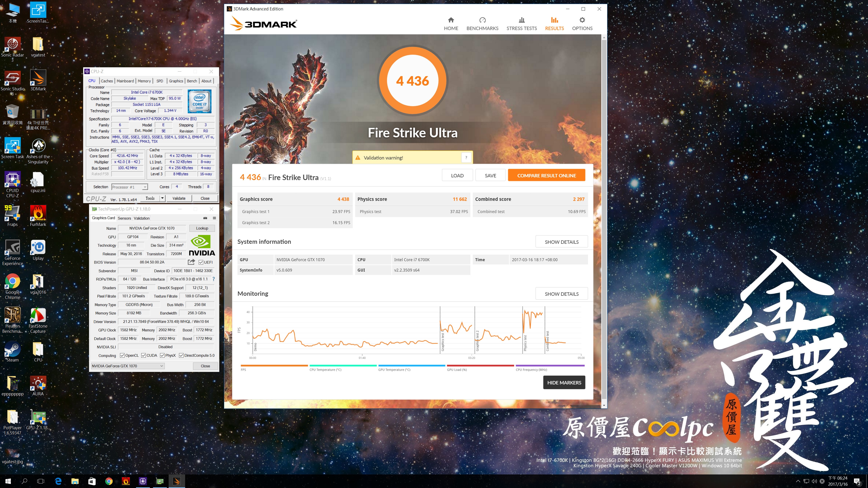Image resolution: width=868 pixels, height=488 pixels.
Task: Select the Fraps desktop icon
Action: [x=12, y=216]
